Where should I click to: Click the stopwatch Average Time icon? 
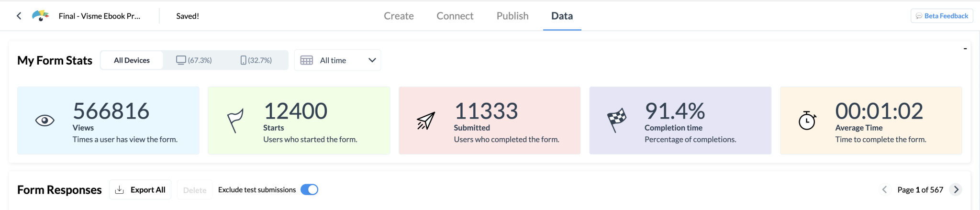807,121
